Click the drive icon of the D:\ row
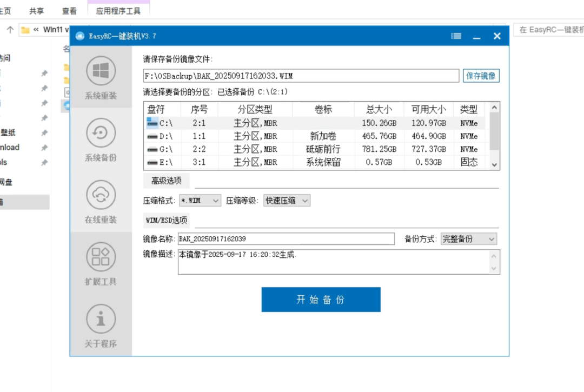 click(152, 136)
